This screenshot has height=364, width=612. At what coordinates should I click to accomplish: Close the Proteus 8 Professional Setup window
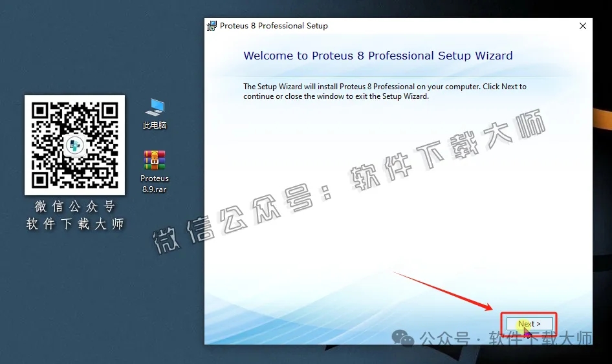click(x=583, y=26)
